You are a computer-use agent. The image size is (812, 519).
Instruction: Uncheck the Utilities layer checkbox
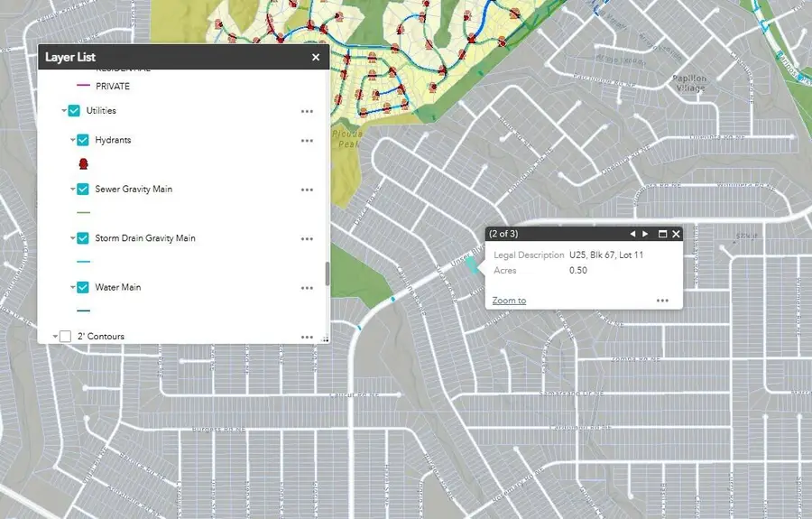(74, 111)
